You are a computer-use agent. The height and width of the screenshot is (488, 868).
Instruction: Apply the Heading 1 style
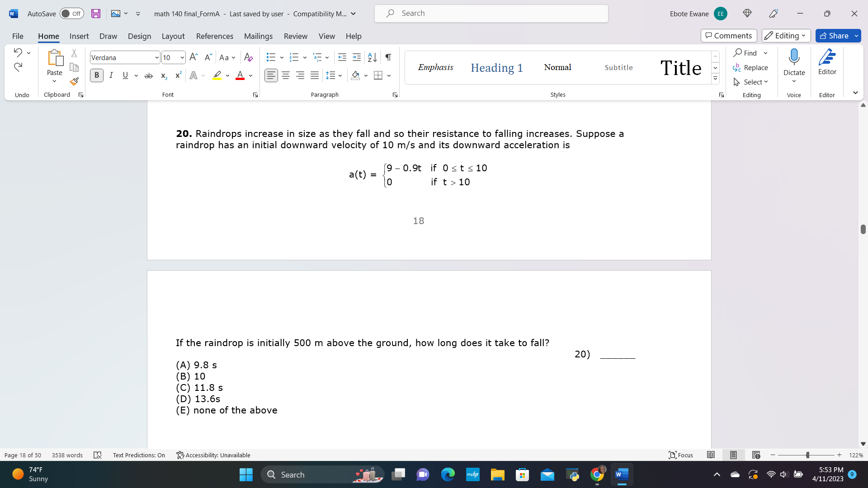click(x=497, y=67)
